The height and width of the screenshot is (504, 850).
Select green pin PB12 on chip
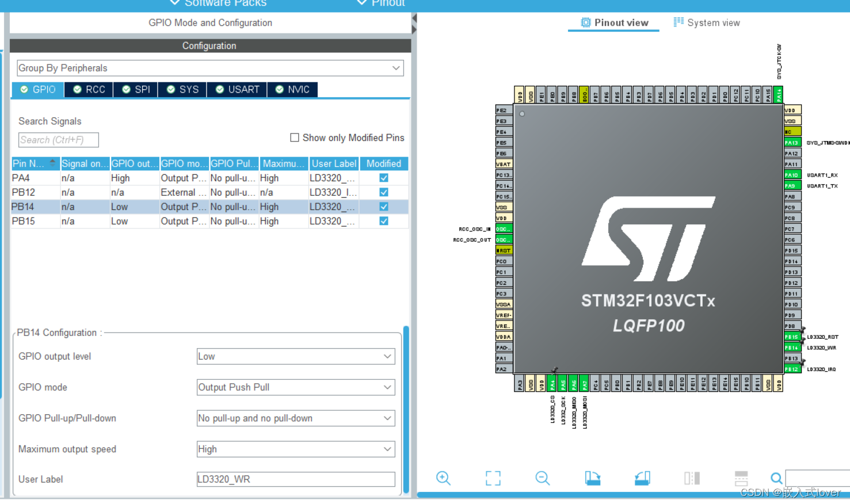(792, 369)
